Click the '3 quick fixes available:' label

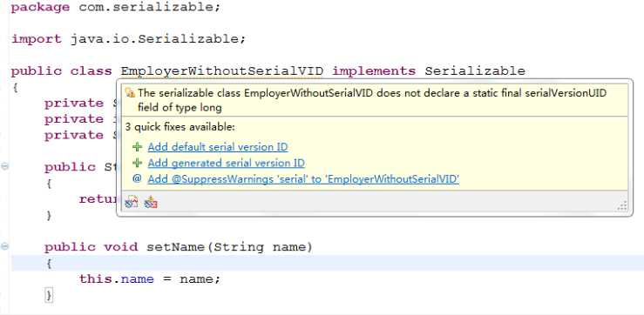pyautogui.click(x=180, y=127)
